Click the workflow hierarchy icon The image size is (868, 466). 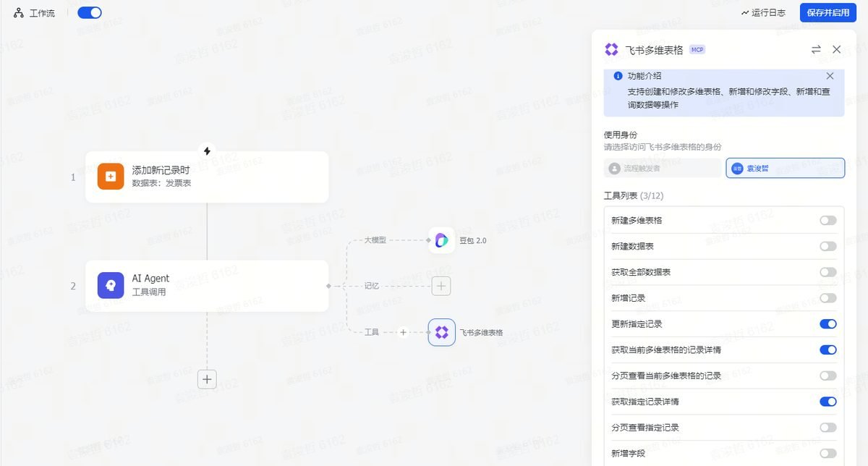[19, 12]
